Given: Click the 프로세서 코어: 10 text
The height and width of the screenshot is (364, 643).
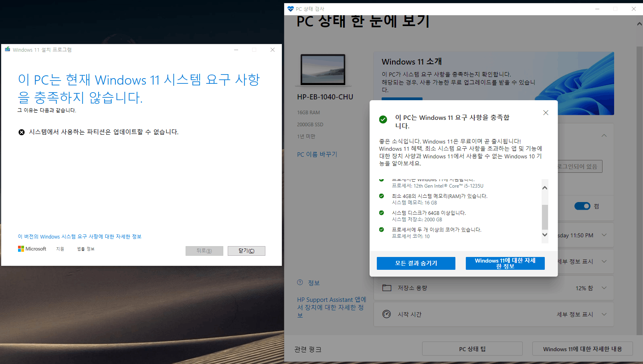Looking at the screenshot, I should pyautogui.click(x=411, y=237).
